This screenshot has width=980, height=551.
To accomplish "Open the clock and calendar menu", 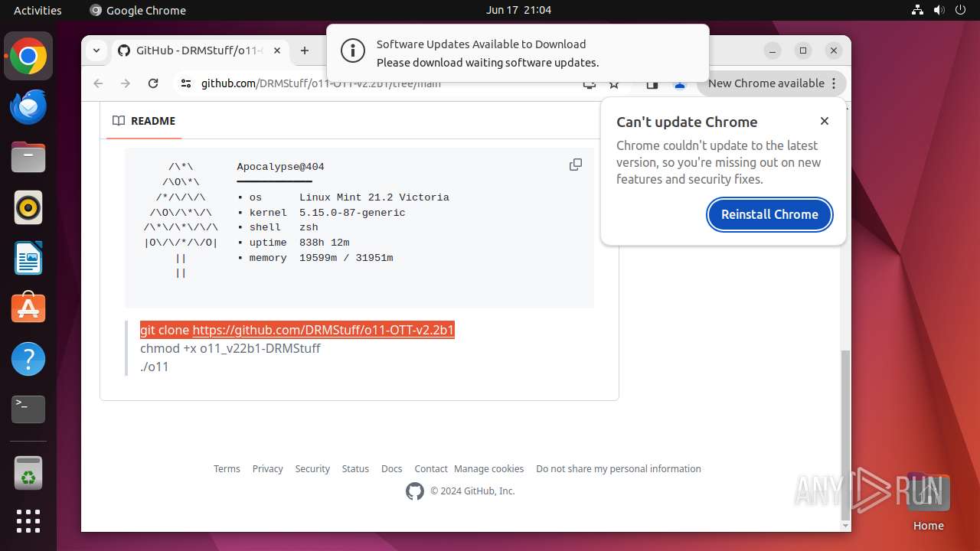I will 518,10.
